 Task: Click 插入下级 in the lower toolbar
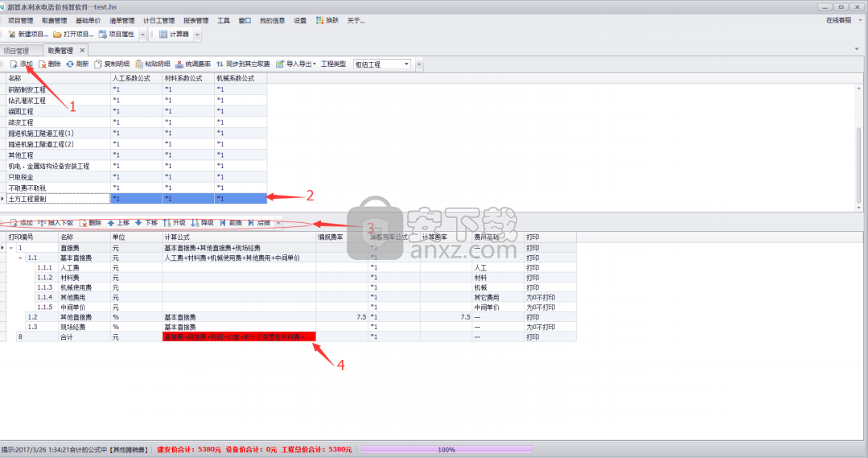pyautogui.click(x=56, y=223)
